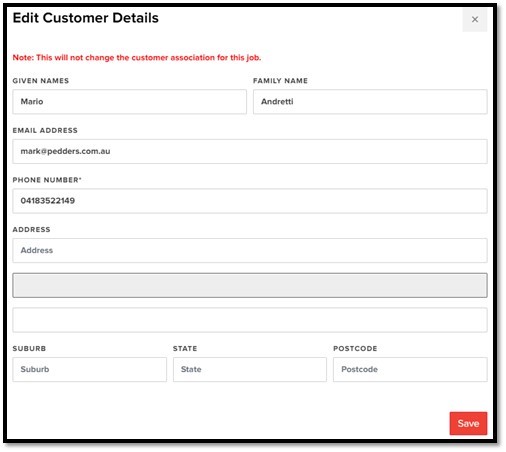Select the grey second address line field
The height and width of the screenshot is (452, 506).
250,285
